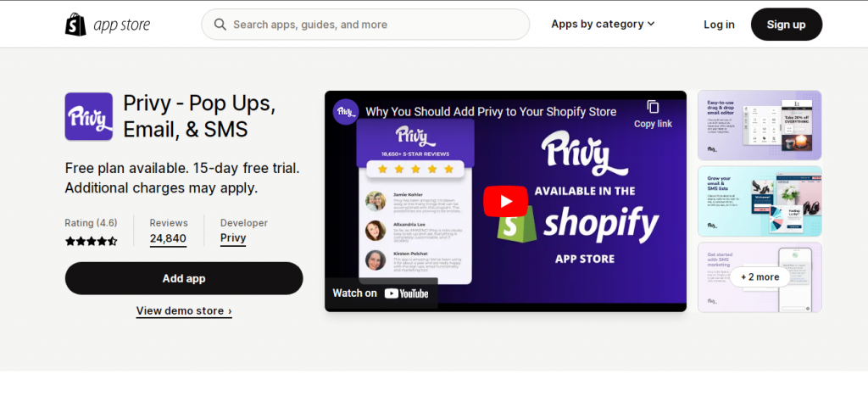Open the 24,840 reviews link
Viewport: 868px width, 402px height.
tap(168, 238)
